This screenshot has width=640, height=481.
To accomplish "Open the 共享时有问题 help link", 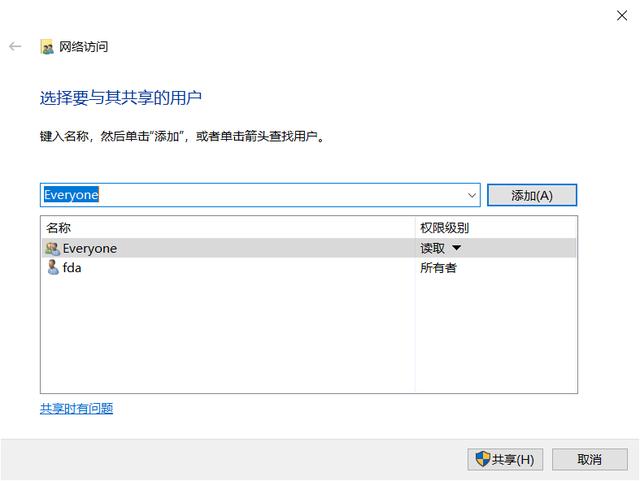I will [x=76, y=408].
